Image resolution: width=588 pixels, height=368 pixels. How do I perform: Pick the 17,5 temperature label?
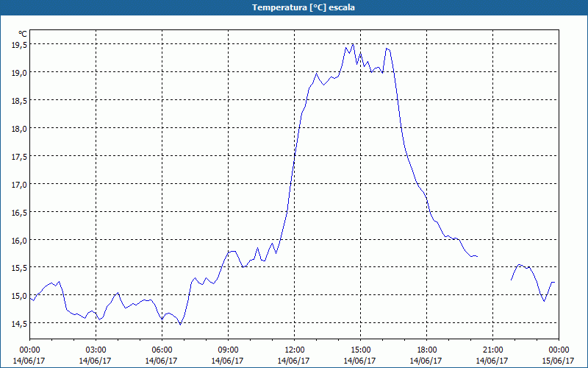tap(19, 156)
